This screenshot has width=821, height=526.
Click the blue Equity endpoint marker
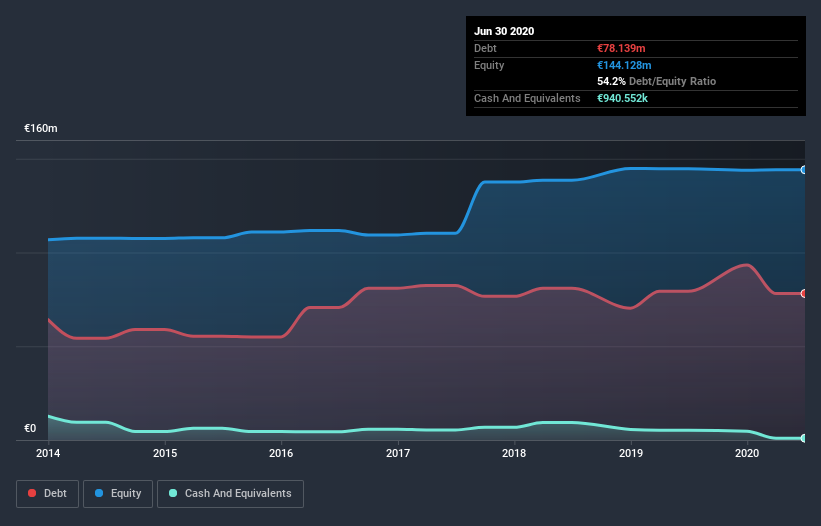point(804,170)
